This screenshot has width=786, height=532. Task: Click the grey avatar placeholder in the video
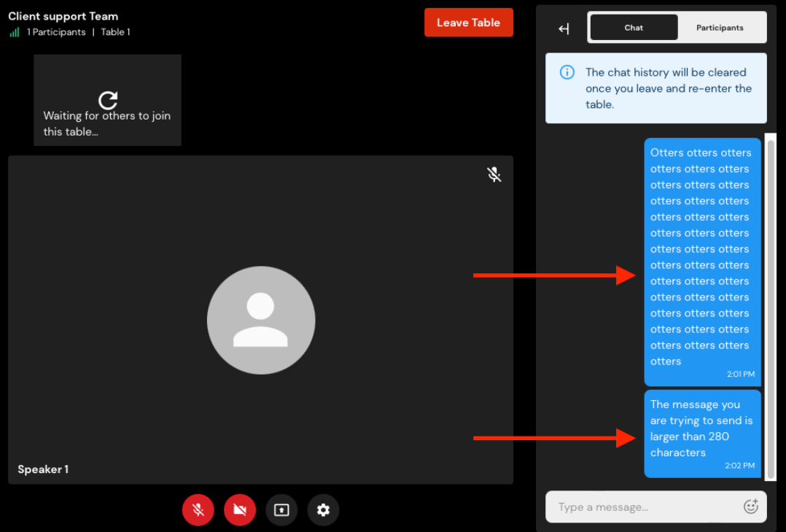(261, 320)
